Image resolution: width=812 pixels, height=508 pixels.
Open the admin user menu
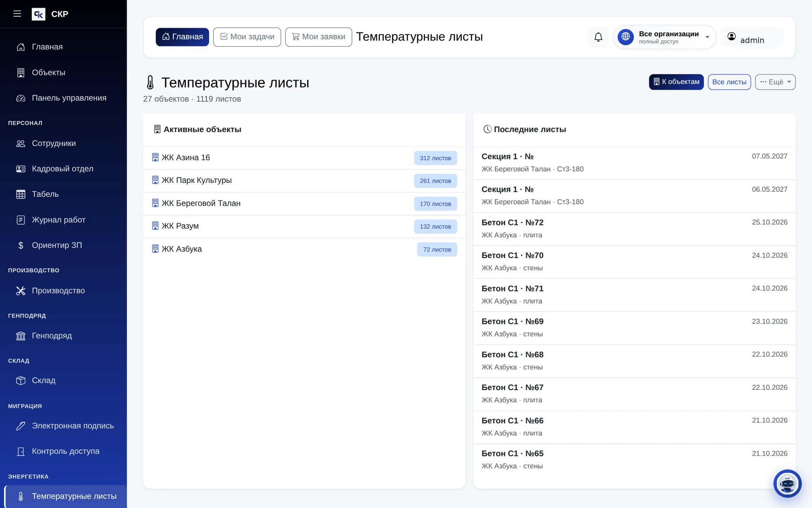click(x=752, y=38)
